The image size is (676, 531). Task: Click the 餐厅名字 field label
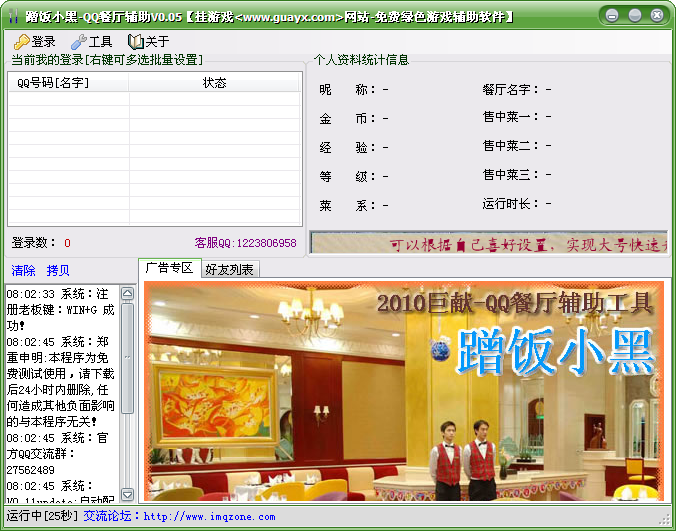tap(511, 90)
